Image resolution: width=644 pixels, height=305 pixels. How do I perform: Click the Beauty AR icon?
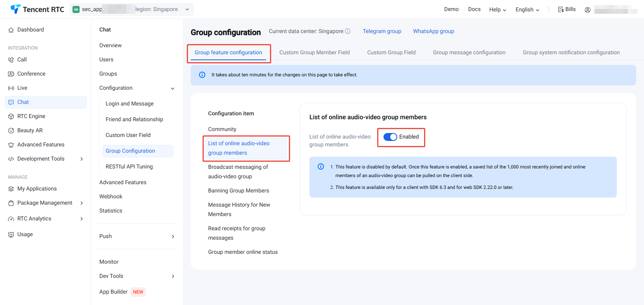click(11, 131)
